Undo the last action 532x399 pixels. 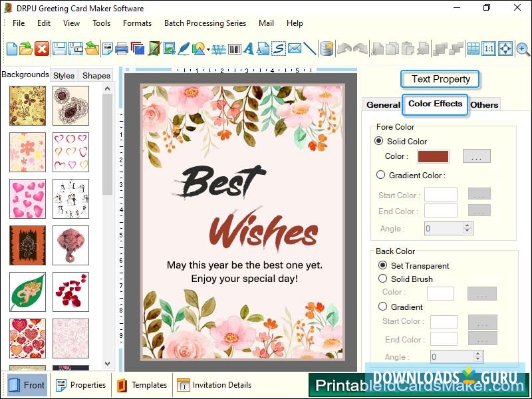coord(344,48)
